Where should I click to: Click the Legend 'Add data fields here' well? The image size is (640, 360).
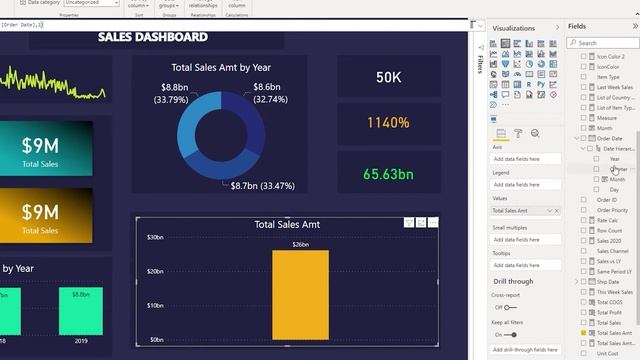525,184
